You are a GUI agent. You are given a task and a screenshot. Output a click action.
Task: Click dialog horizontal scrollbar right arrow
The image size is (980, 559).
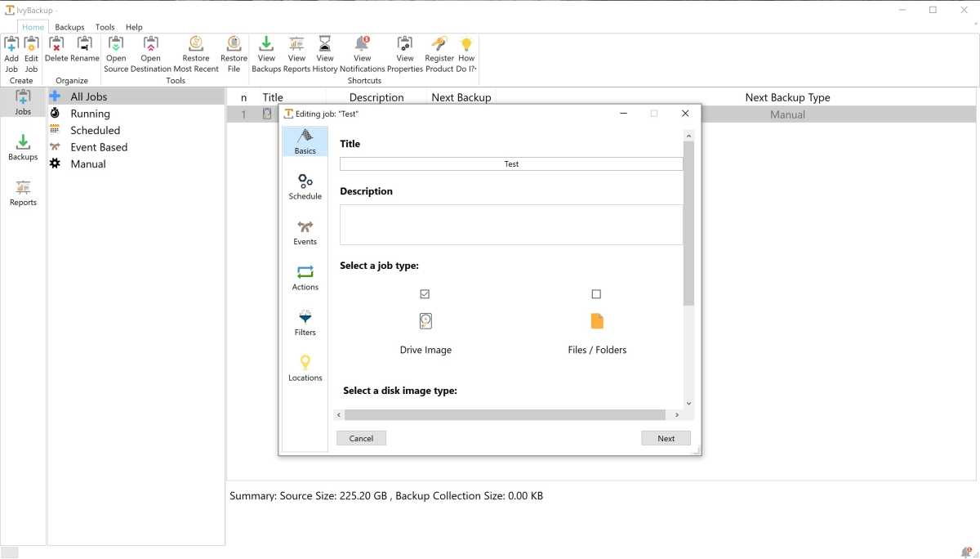pos(676,415)
